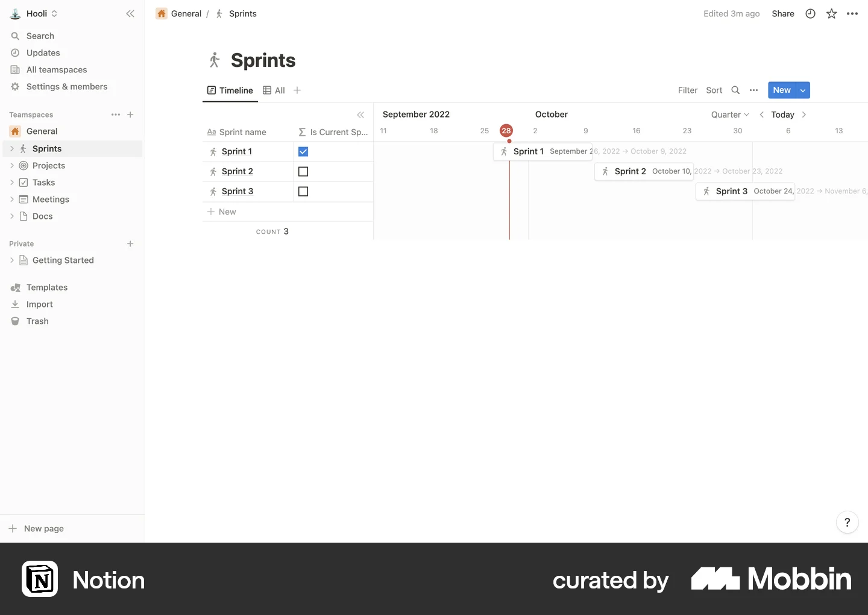The height and width of the screenshot is (615, 868).
Task: Select the Sprint 3 timeline bar
Action: [745, 191]
